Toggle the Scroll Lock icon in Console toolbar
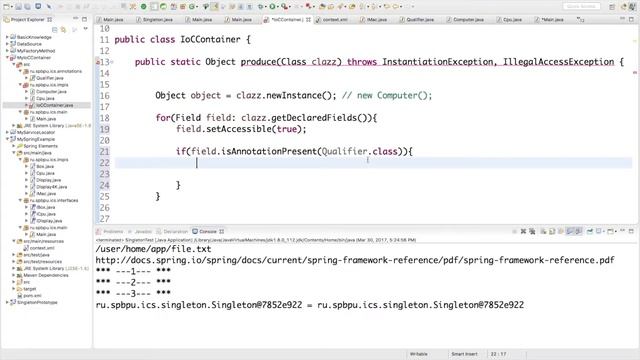The image size is (640, 360). [x=552, y=231]
